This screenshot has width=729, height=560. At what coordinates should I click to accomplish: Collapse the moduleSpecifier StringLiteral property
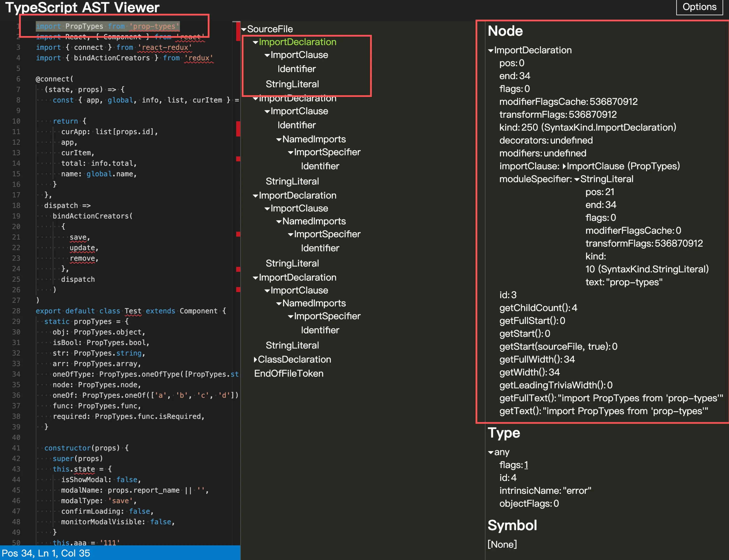577,179
